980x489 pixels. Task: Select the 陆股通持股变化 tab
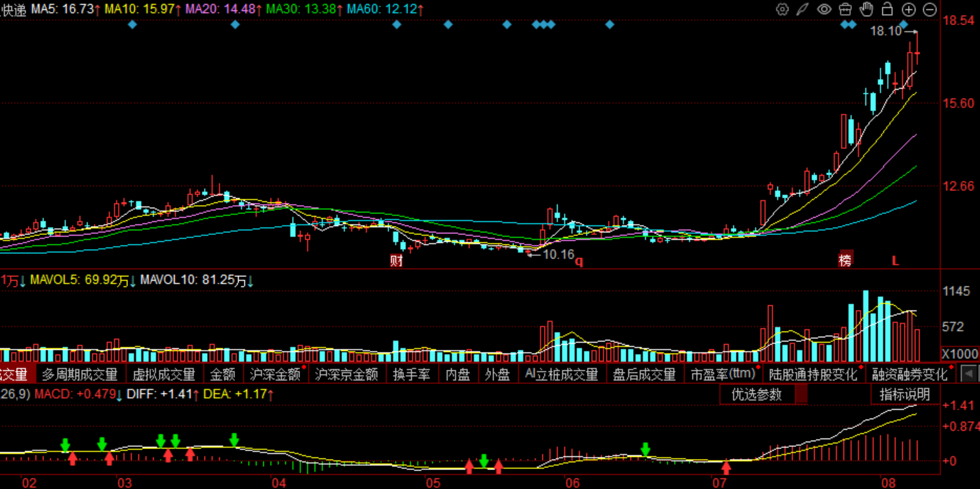click(813, 374)
